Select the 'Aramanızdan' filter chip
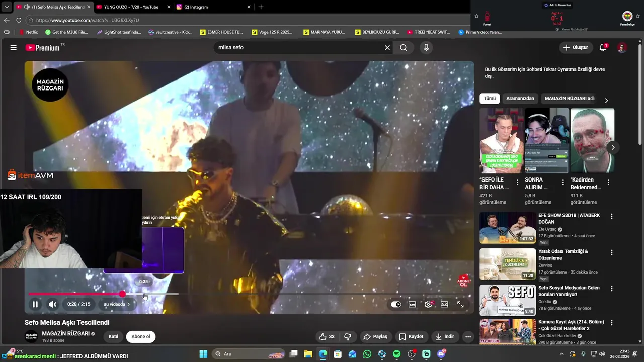644x362 pixels. 520,99
